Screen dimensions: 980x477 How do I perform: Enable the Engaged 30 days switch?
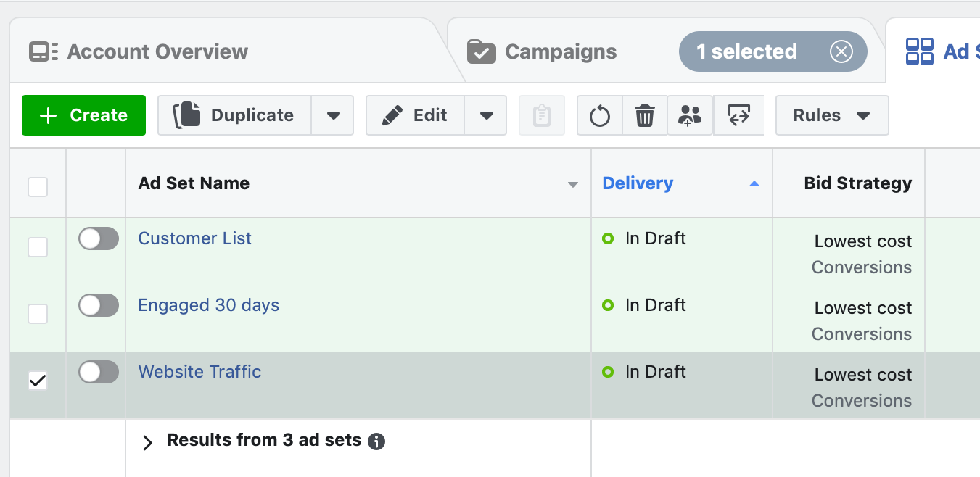point(99,305)
